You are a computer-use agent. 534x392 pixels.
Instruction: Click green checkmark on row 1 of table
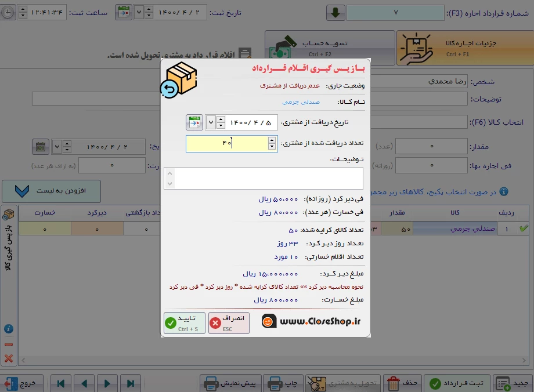pyautogui.click(x=524, y=228)
